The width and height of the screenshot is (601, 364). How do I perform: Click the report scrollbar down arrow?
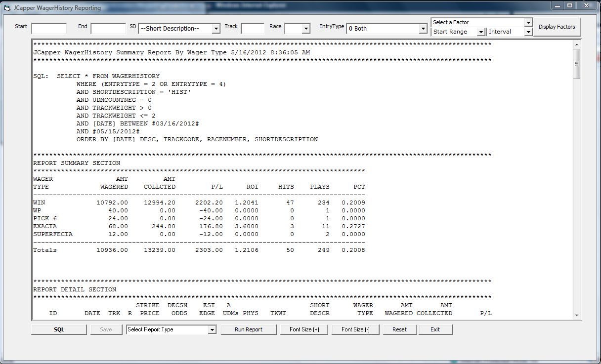(x=577, y=316)
